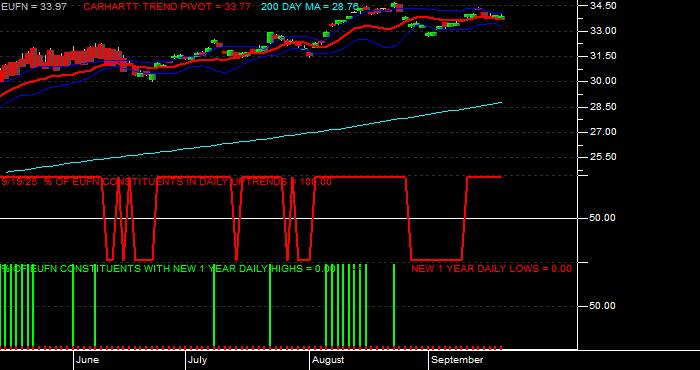
Task: Click the 30.00 price axis value
Action: [604, 81]
